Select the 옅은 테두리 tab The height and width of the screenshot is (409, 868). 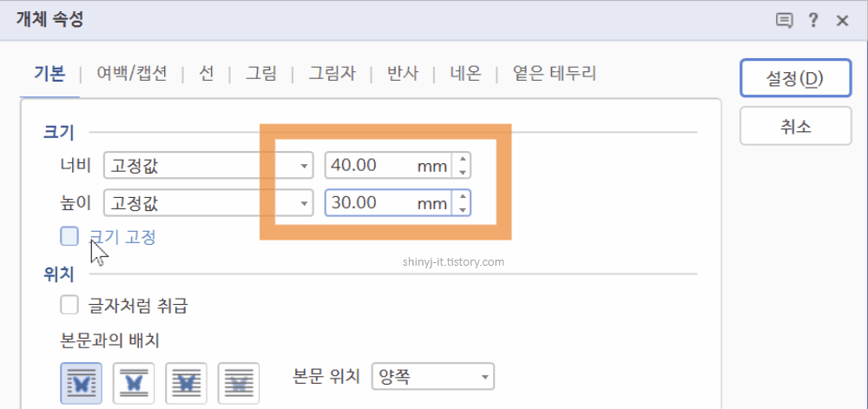tap(554, 74)
